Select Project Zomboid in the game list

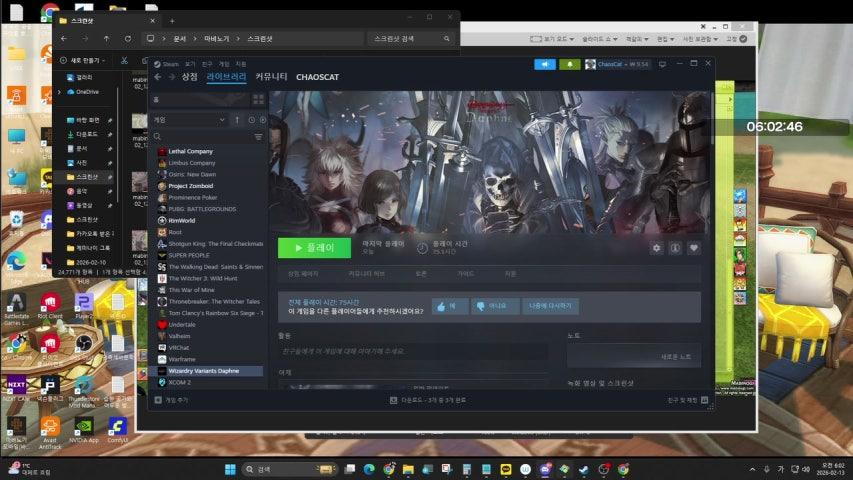(x=192, y=186)
